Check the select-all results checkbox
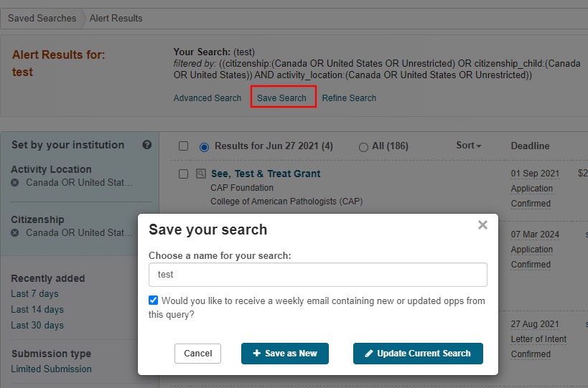 coord(184,146)
